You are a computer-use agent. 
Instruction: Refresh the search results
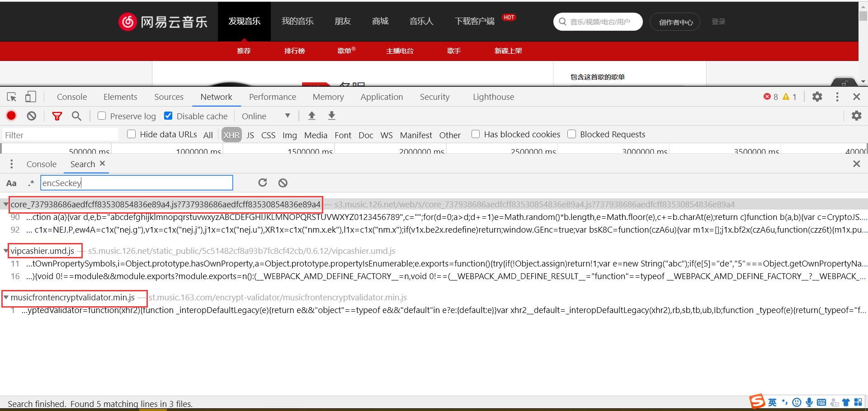pos(263,182)
